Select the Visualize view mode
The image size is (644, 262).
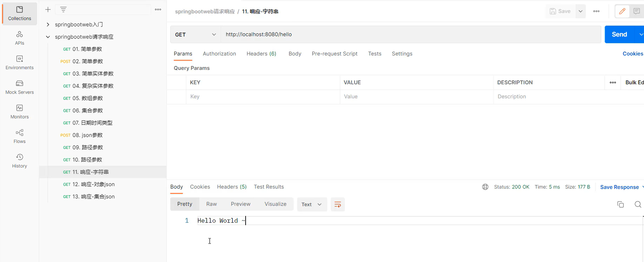275,204
